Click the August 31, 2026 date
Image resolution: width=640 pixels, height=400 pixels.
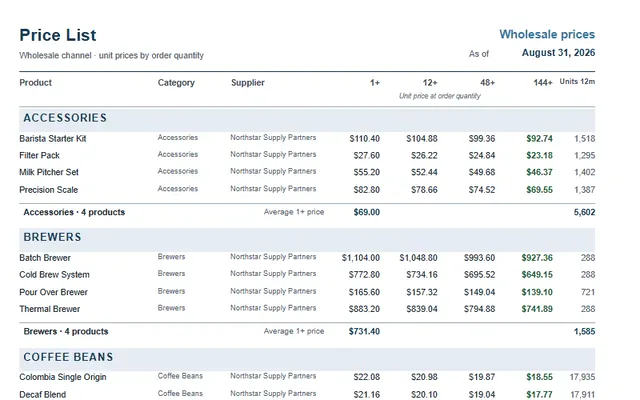coord(558,53)
